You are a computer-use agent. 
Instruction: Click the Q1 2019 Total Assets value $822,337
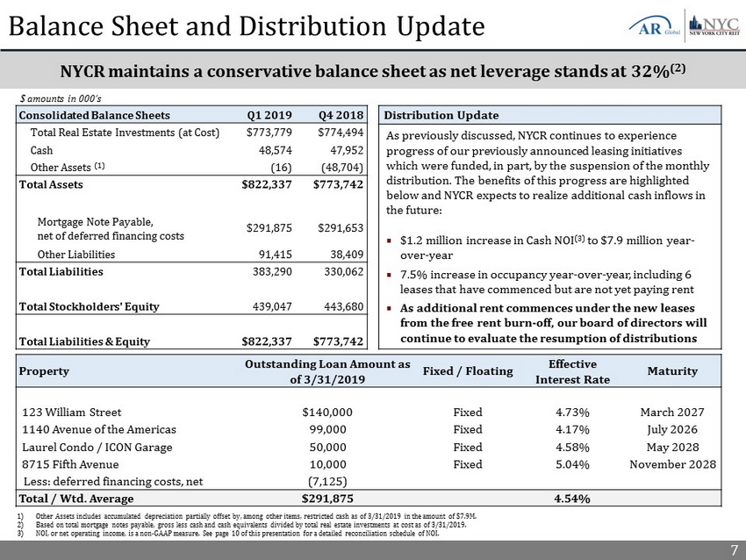point(266,186)
